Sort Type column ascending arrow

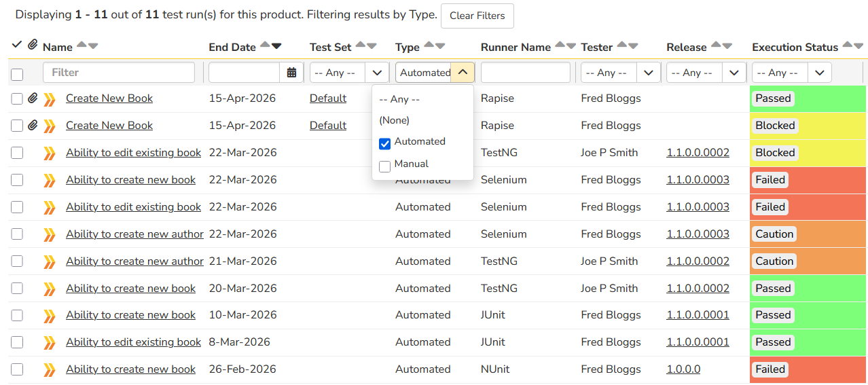point(429,45)
